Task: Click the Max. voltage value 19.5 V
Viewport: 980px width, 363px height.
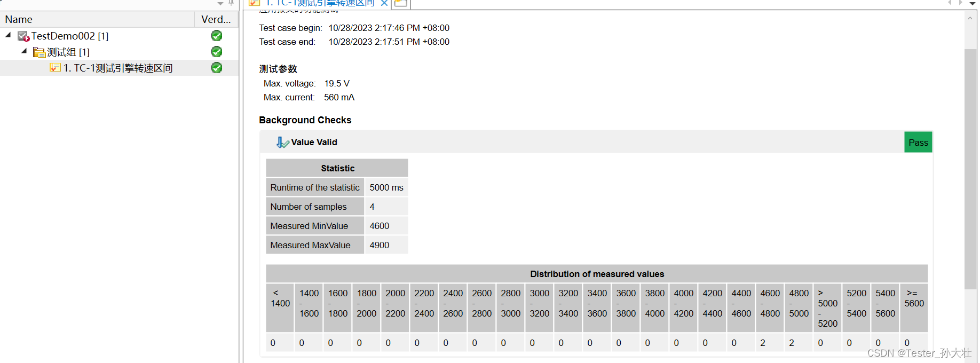Action: click(x=337, y=83)
